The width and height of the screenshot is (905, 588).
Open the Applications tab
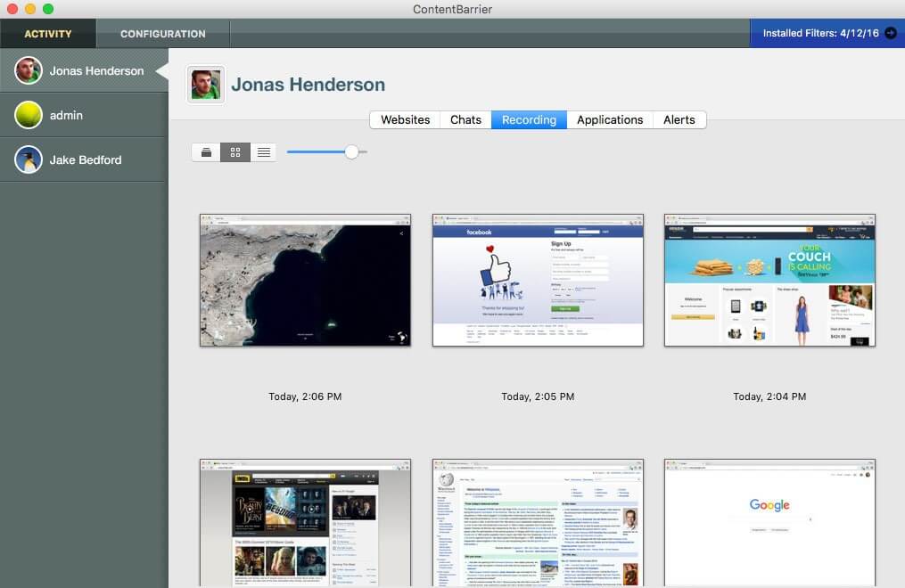pyautogui.click(x=610, y=120)
